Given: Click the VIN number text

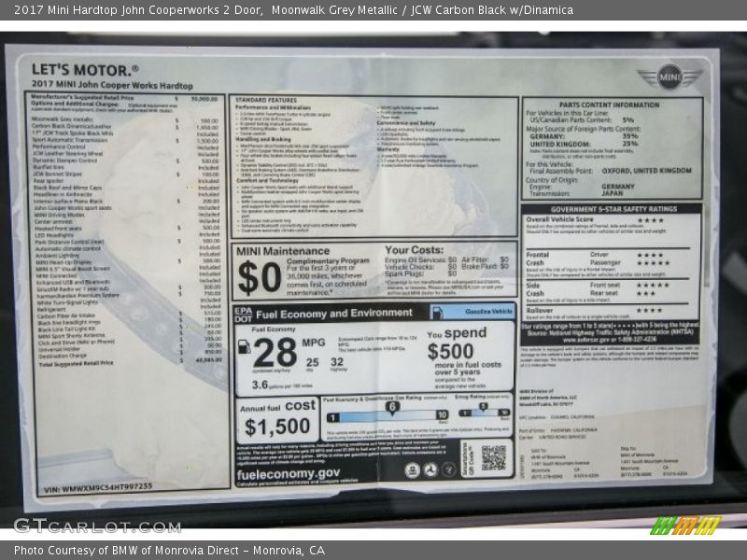Looking at the screenshot, I should click(92, 486).
